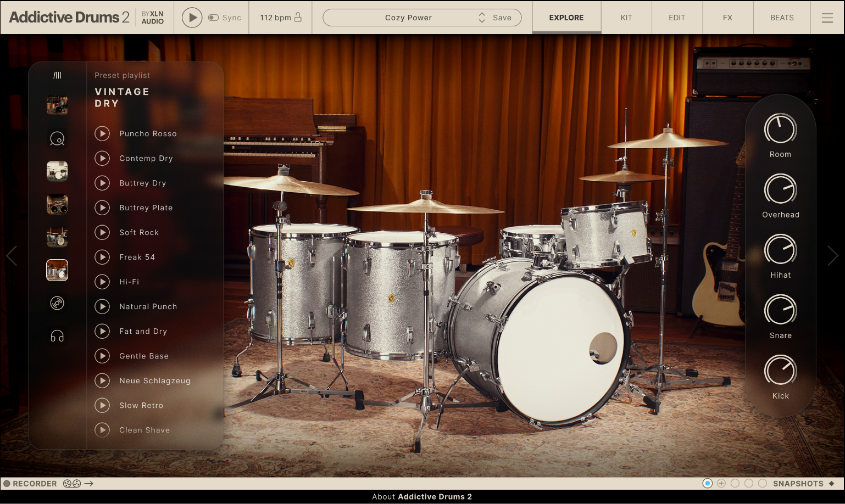Click the RECORDER label

click(x=35, y=484)
